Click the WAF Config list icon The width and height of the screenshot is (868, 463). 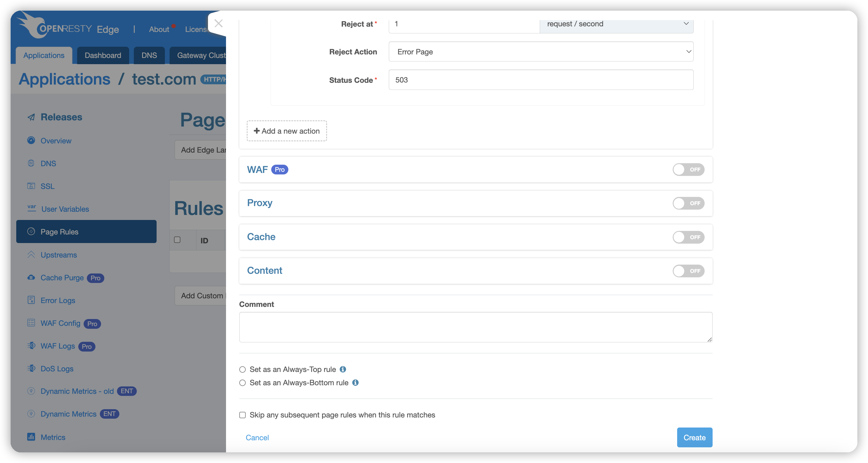(31, 323)
